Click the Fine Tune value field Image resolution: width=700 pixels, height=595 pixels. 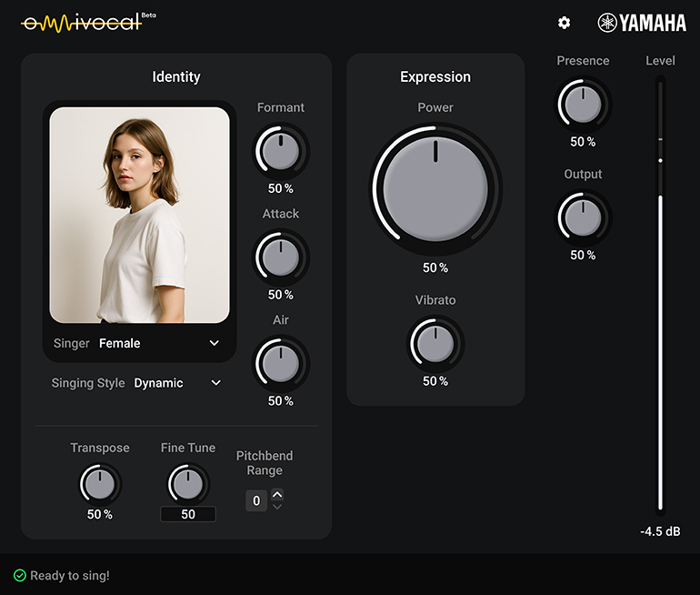tap(188, 514)
